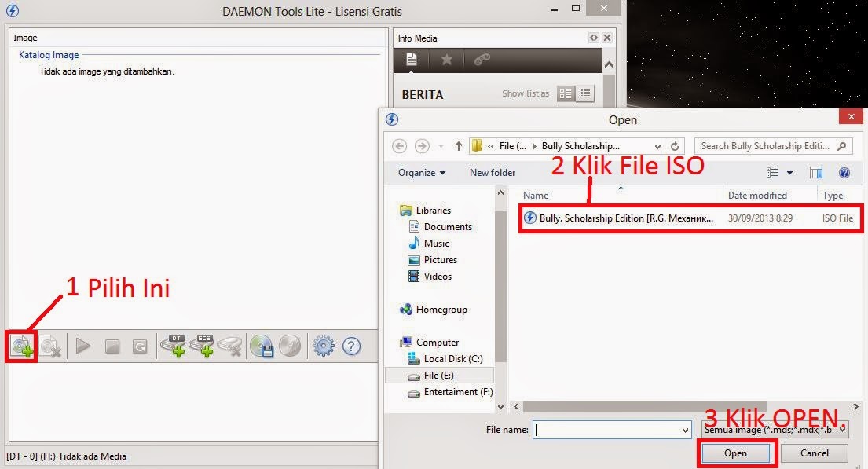
Task: Open Entertainment (F:) drive
Action: pos(458,392)
